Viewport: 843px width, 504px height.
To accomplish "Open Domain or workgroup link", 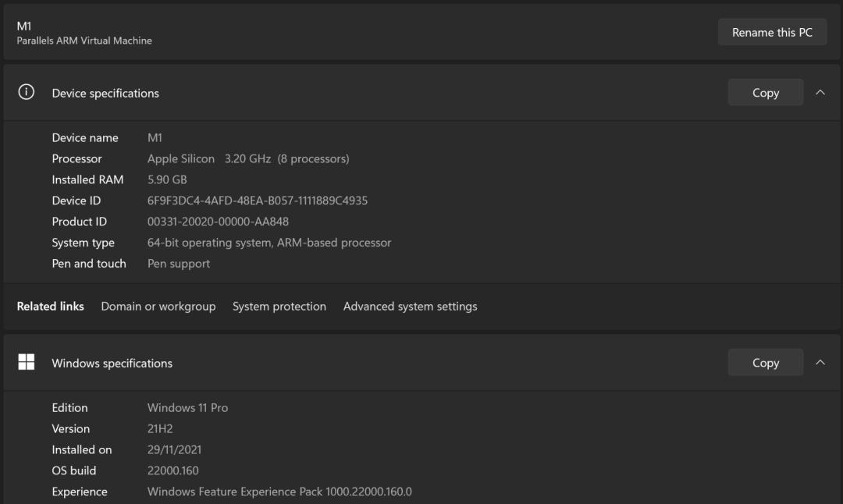I will click(158, 307).
